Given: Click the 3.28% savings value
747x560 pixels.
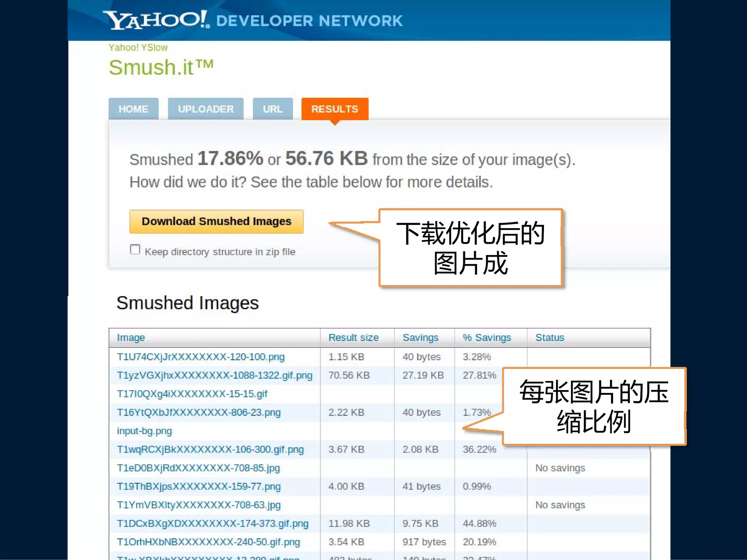Looking at the screenshot, I should (477, 357).
